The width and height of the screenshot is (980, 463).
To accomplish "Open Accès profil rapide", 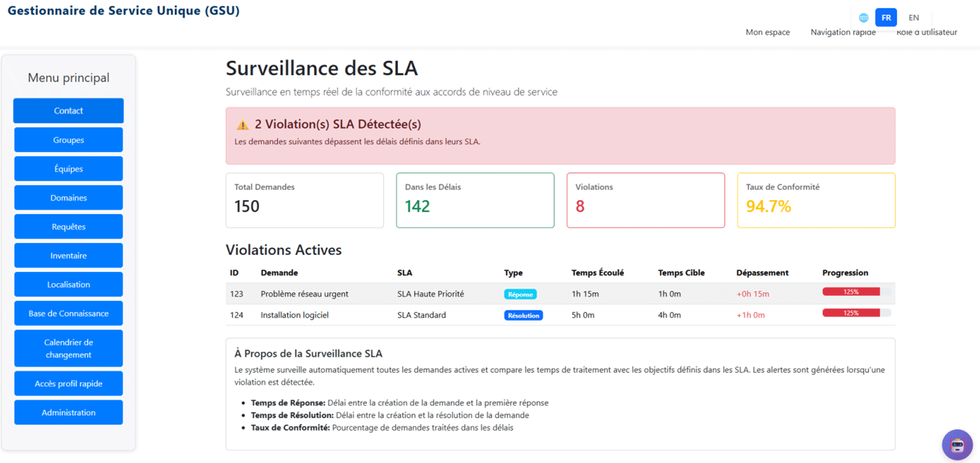I will click(x=68, y=383).
